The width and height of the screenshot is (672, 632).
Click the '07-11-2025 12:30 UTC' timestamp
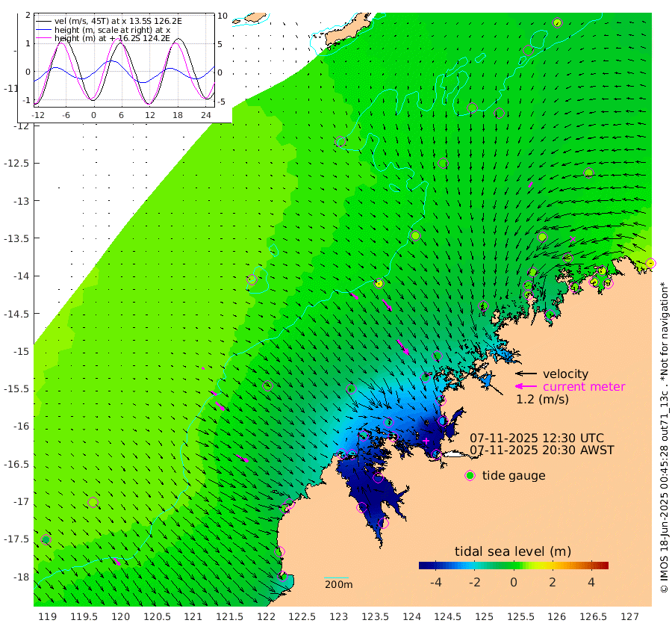[537, 439]
